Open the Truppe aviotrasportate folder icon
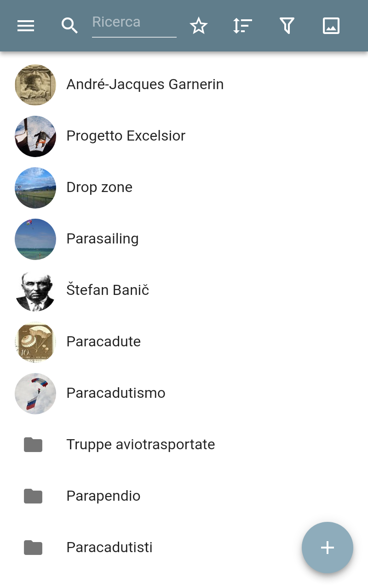The height and width of the screenshot is (588, 368). point(33,445)
